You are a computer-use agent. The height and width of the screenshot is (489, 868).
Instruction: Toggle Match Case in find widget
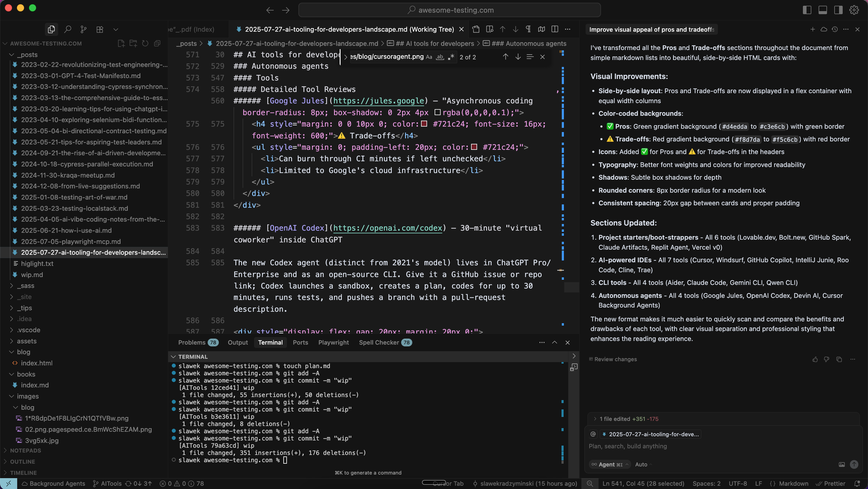tap(429, 57)
